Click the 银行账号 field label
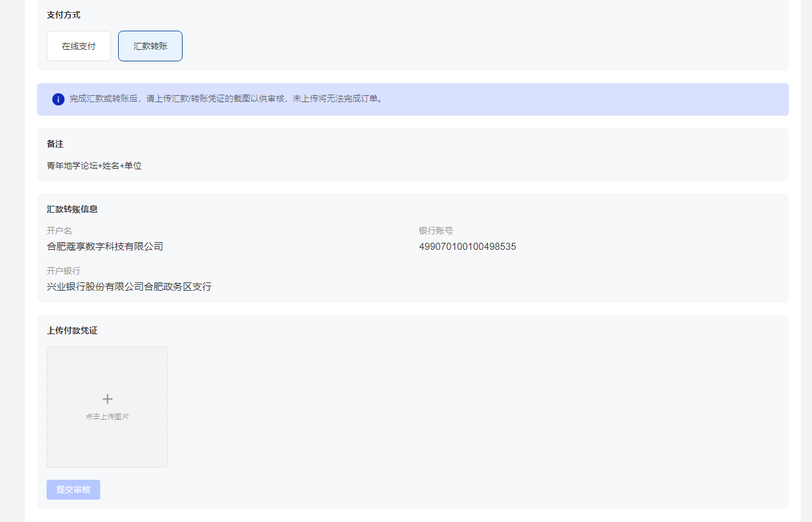The width and height of the screenshot is (812, 522). tap(436, 231)
